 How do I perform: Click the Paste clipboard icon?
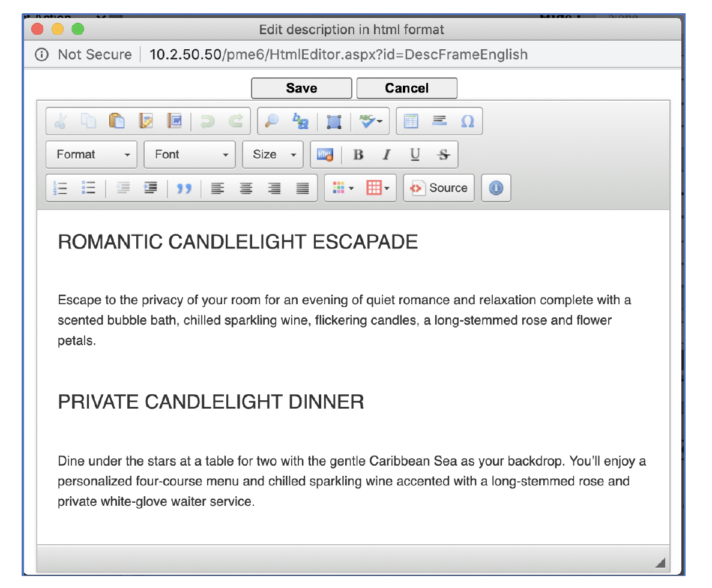(117, 121)
